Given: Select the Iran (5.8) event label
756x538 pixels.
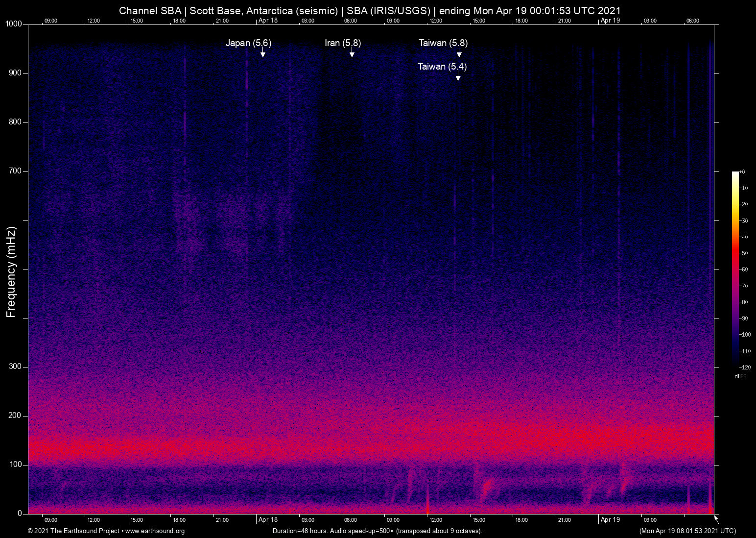Looking at the screenshot, I should coord(343,43).
